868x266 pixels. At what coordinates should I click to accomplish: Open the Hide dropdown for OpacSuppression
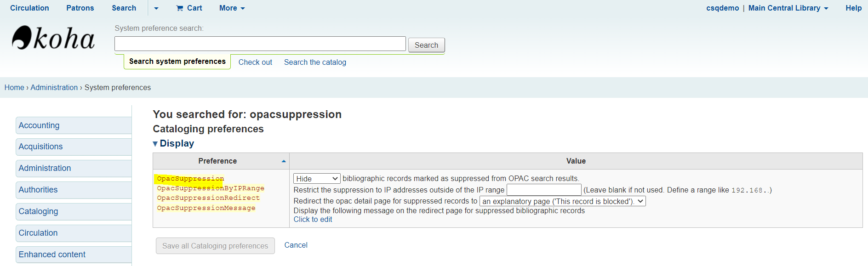[x=317, y=179]
